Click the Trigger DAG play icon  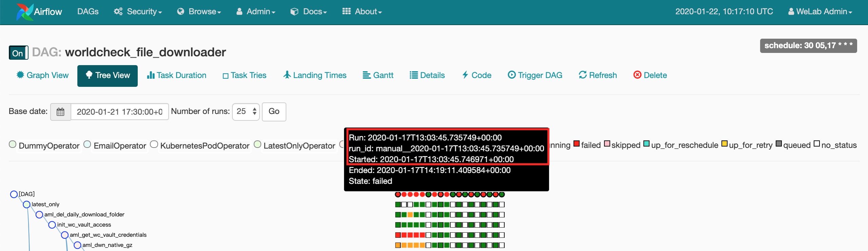click(x=511, y=75)
